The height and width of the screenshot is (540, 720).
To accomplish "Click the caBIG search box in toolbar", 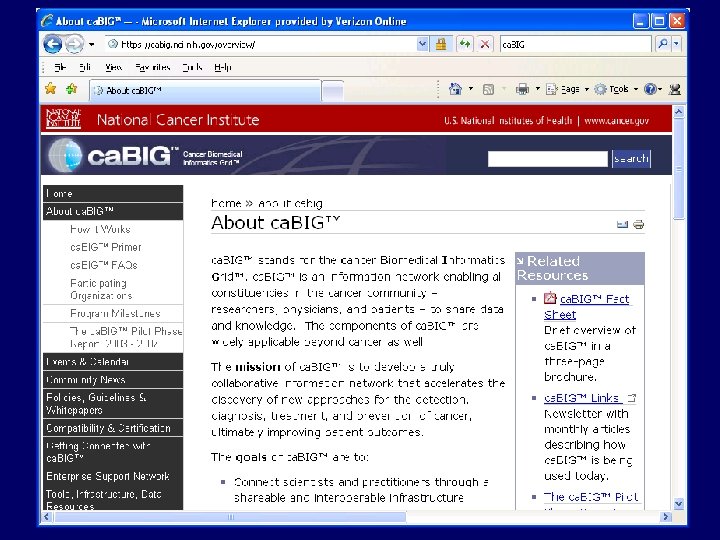I will coord(576,45).
